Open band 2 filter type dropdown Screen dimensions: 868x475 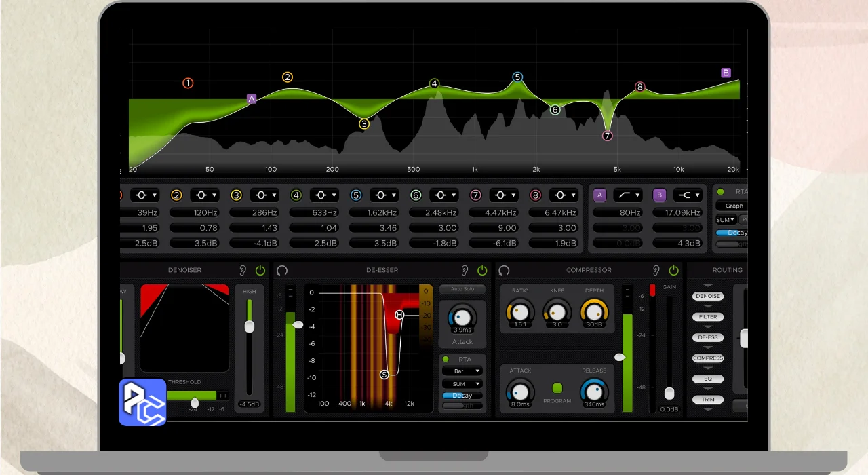[x=204, y=195]
